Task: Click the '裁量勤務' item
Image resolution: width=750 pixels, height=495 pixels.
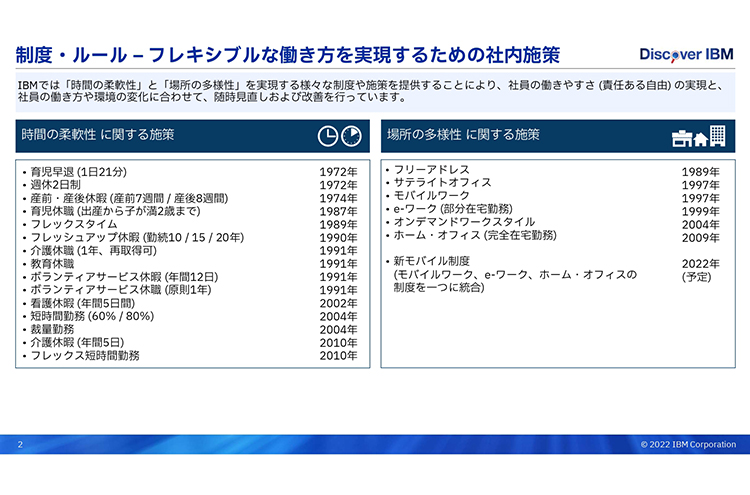Action: click(x=52, y=330)
